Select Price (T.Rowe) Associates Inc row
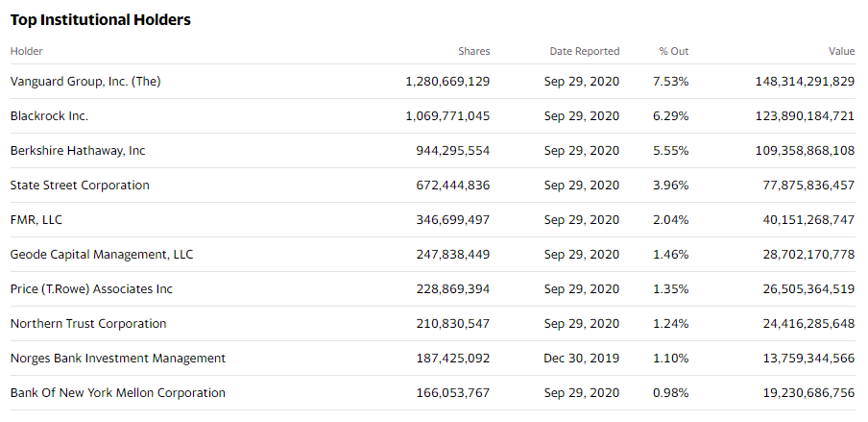 [91, 289]
